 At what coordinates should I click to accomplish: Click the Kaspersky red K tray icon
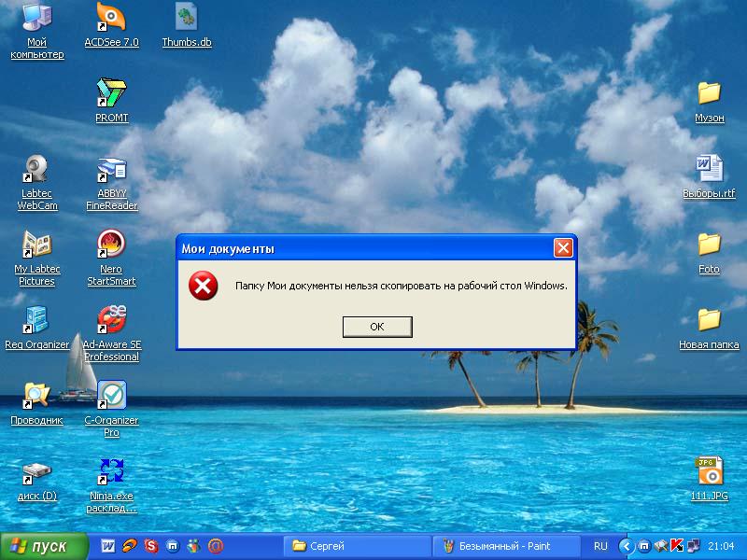676,546
